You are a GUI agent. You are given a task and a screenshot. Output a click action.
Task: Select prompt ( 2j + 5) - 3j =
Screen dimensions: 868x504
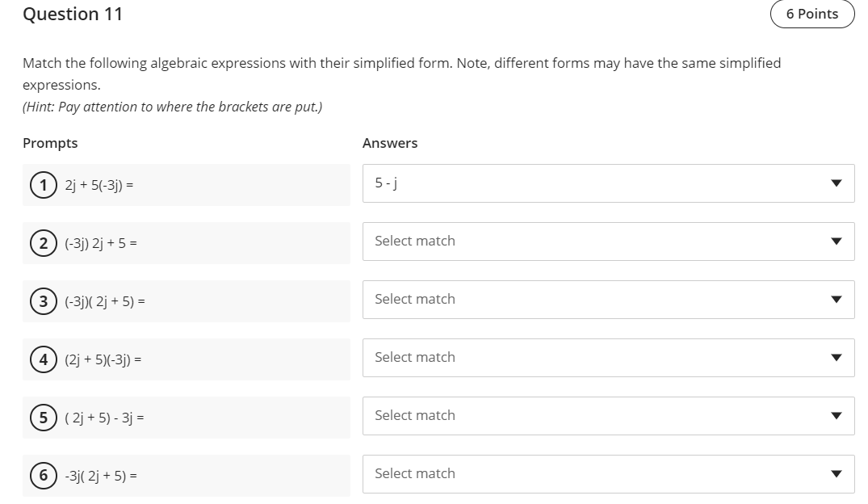click(105, 418)
